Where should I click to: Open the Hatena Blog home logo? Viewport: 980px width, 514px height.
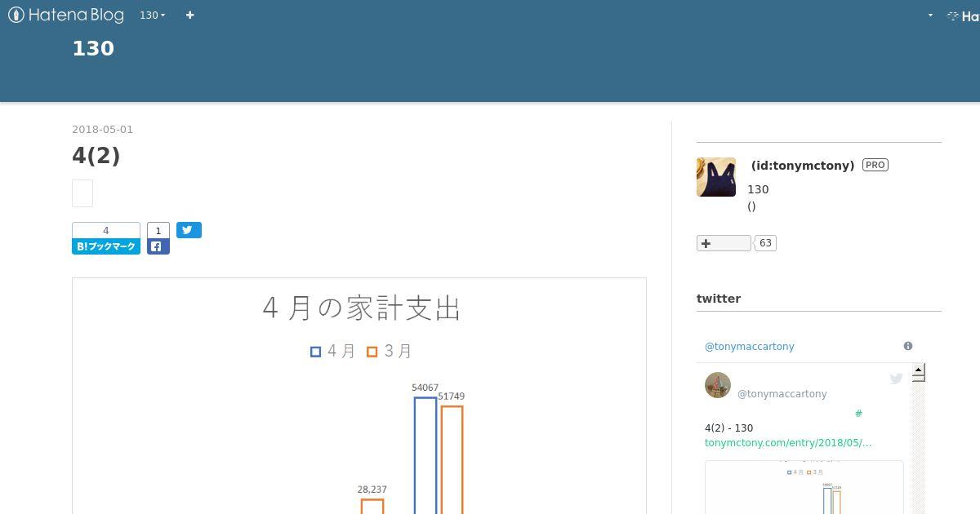[x=66, y=15]
